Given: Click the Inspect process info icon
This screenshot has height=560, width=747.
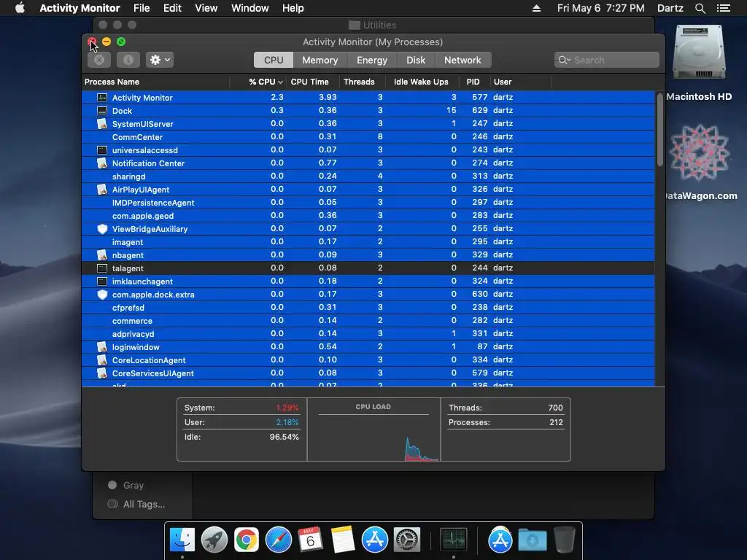Looking at the screenshot, I should click(128, 60).
